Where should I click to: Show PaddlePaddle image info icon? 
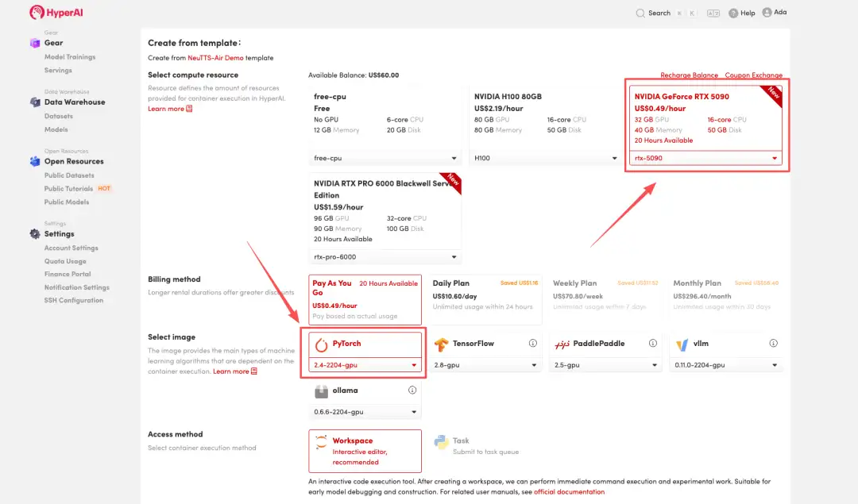pyautogui.click(x=653, y=344)
